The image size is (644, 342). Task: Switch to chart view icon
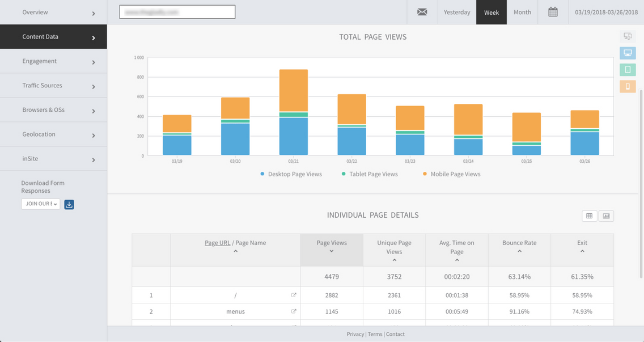(x=606, y=216)
